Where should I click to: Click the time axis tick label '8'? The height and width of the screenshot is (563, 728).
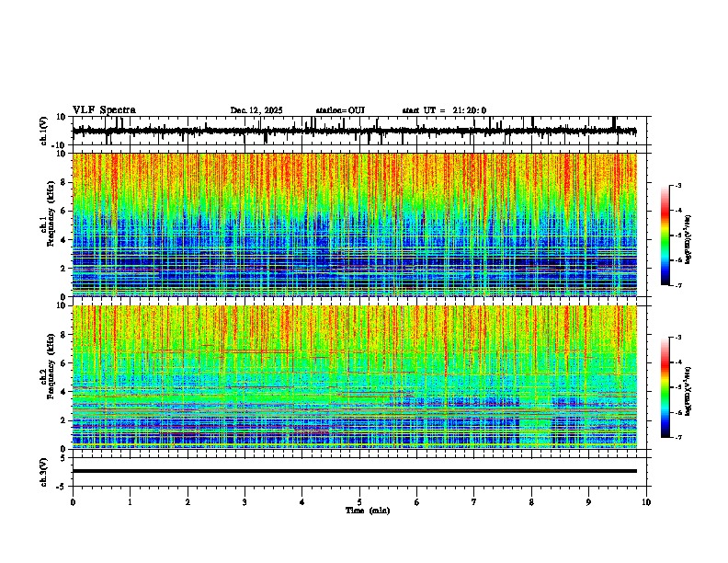(531, 502)
